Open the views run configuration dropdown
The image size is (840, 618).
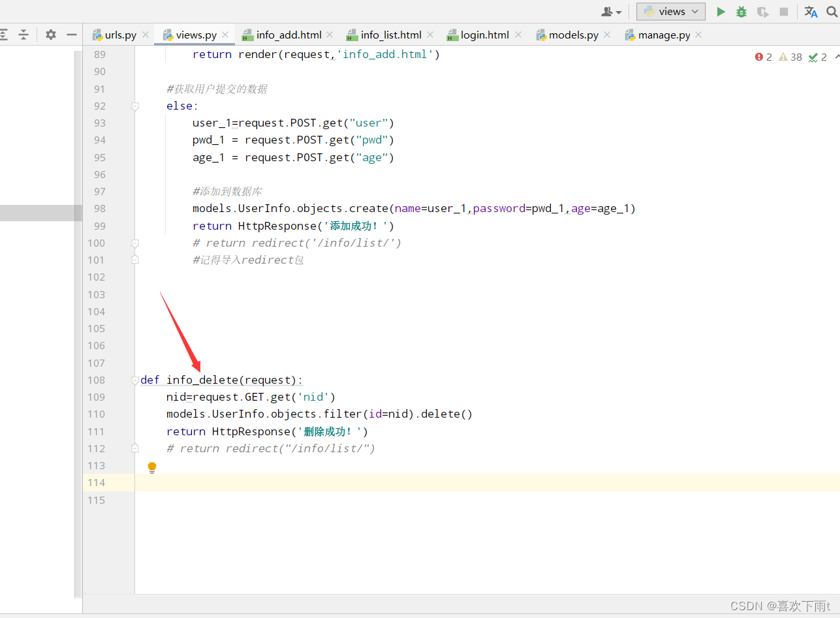point(671,12)
